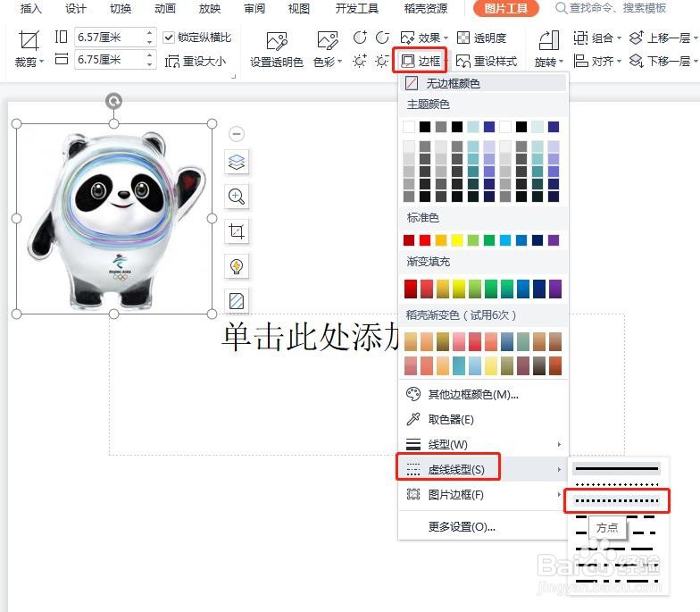Choose 无边框颜色 option
Screen dimensions: 700x612
point(482,83)
